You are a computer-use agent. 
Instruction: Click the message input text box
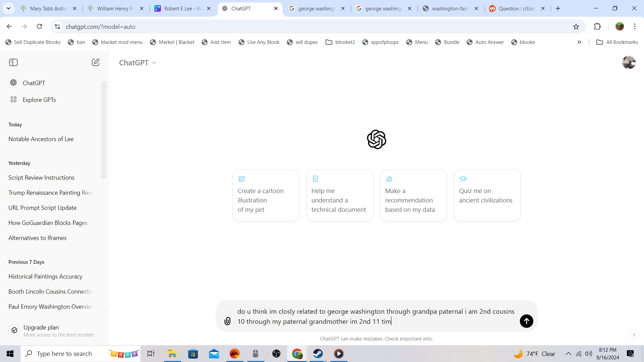376,316
